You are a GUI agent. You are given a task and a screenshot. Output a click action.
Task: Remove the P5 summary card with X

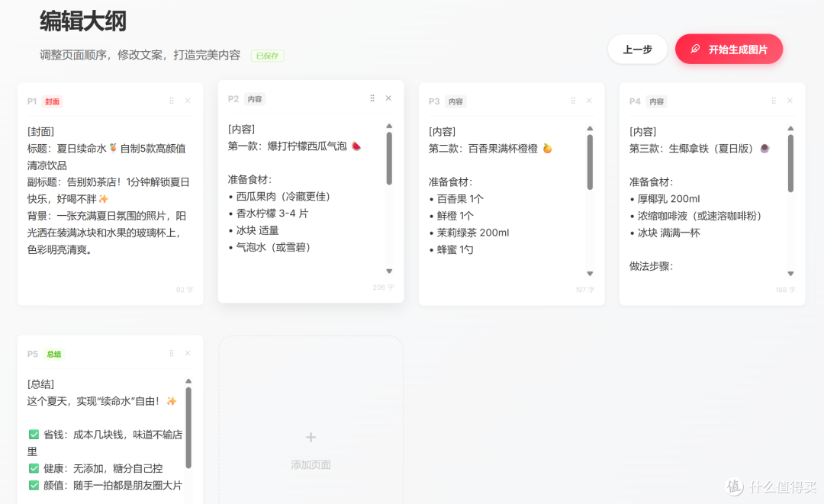(188, 353)
